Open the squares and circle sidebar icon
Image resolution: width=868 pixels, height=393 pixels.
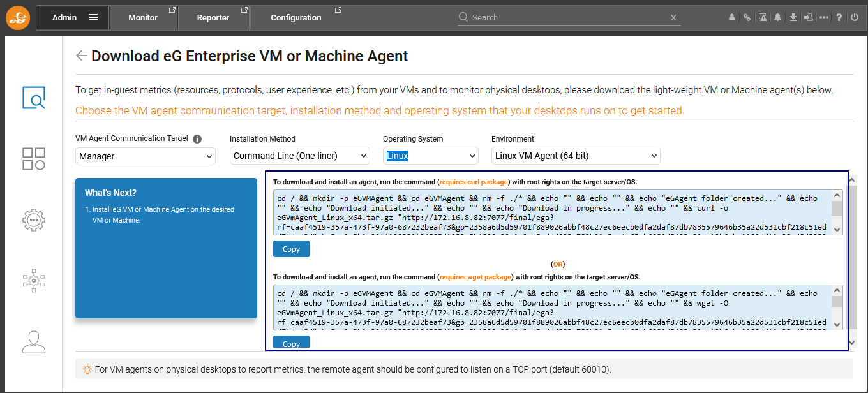(x=34, y=159)
